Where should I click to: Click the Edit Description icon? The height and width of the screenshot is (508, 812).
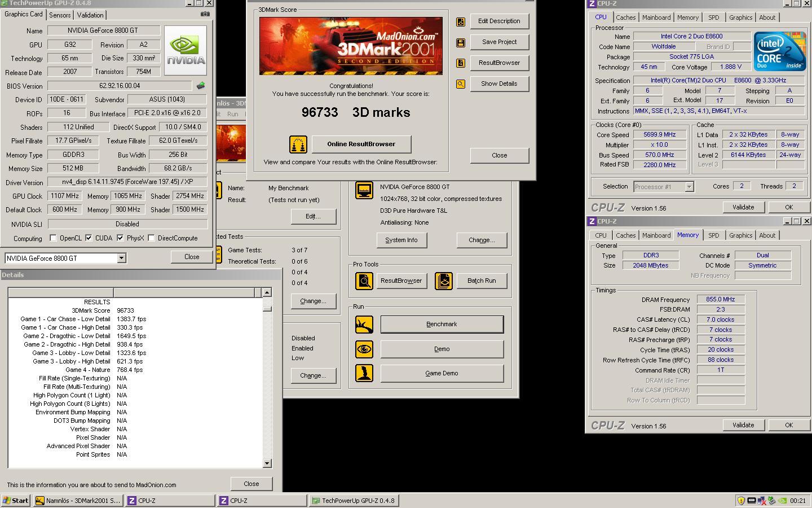coord(461,21)
